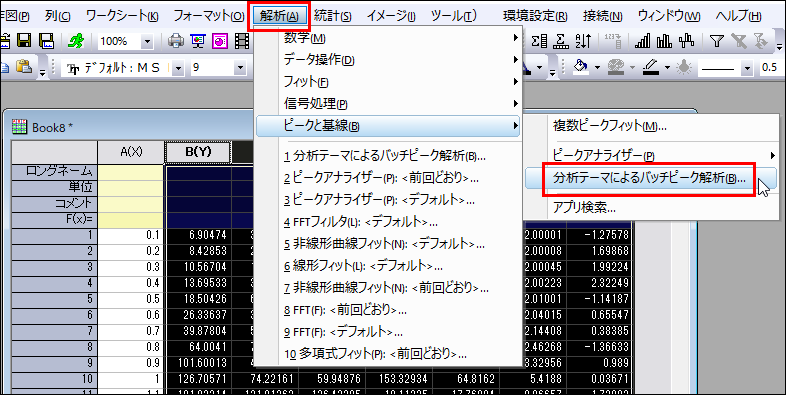
Task: Open the zoom level 100% dropdown
Action: [x=147, y=42]
